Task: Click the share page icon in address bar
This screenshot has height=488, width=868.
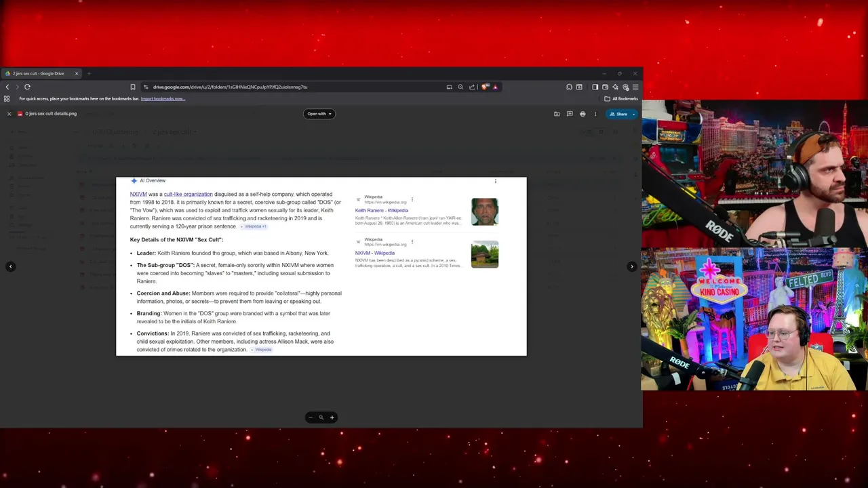Action: point(472,87)
